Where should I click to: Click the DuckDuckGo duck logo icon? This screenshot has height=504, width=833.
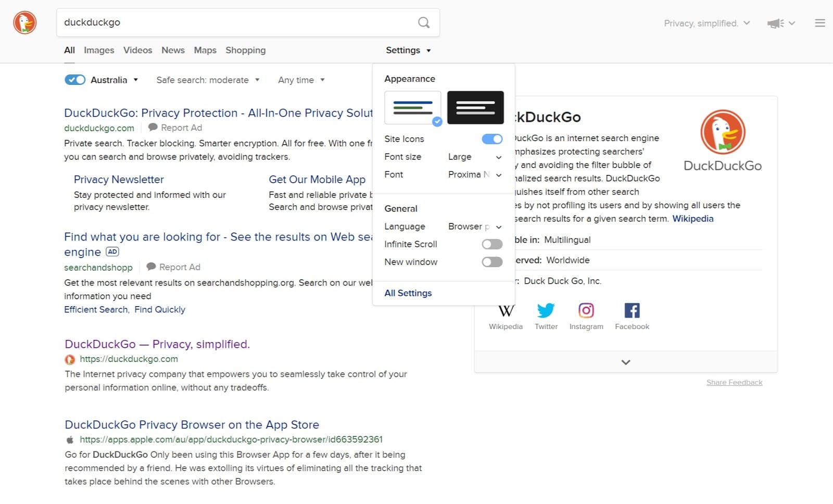pyautogui.click(x=24, y=22)
